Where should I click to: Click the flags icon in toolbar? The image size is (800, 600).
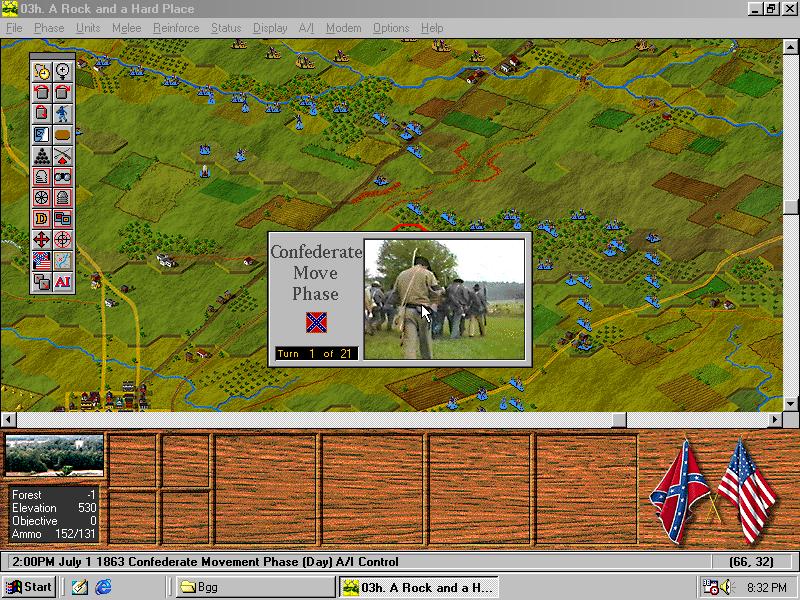click(x=41, y=261)
